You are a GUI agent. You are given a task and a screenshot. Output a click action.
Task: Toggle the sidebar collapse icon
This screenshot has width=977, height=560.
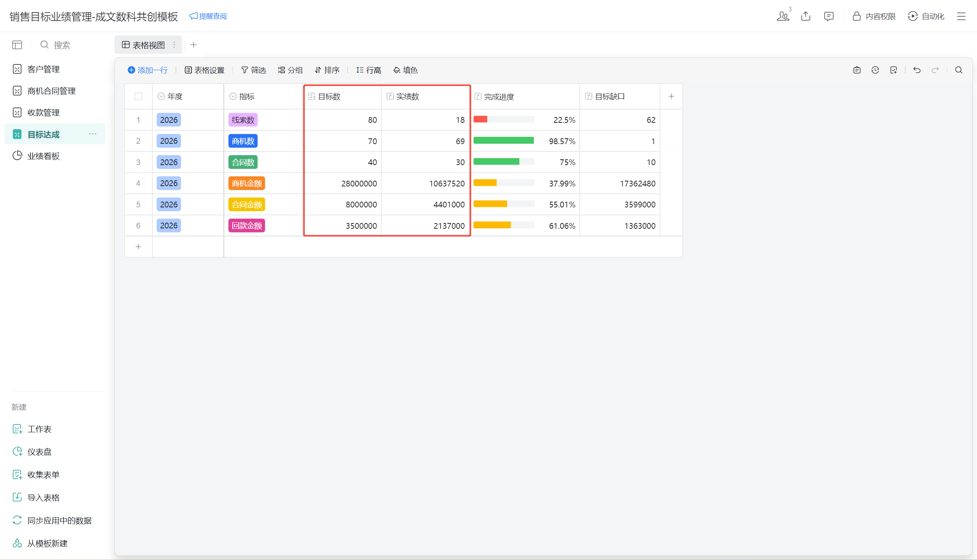(17, 45)
